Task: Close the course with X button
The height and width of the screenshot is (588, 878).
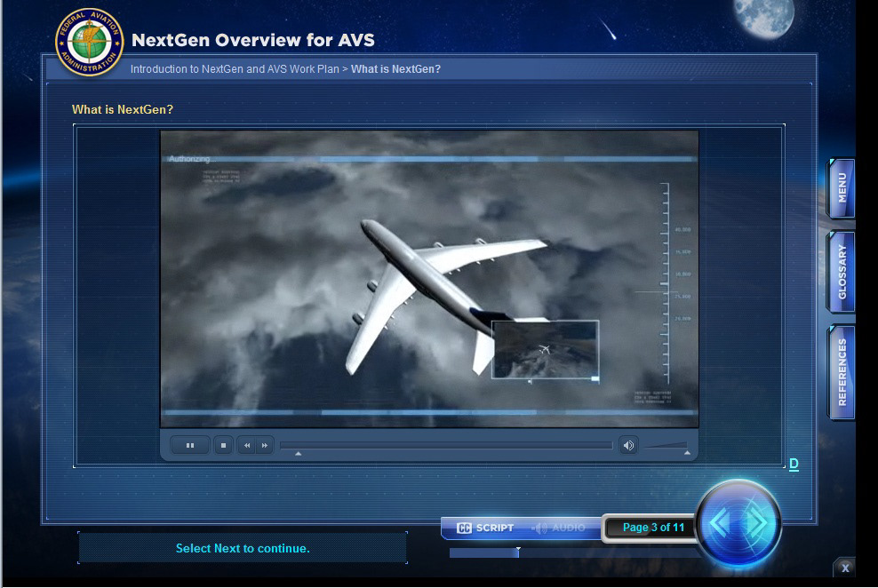Action: (845, 568)
